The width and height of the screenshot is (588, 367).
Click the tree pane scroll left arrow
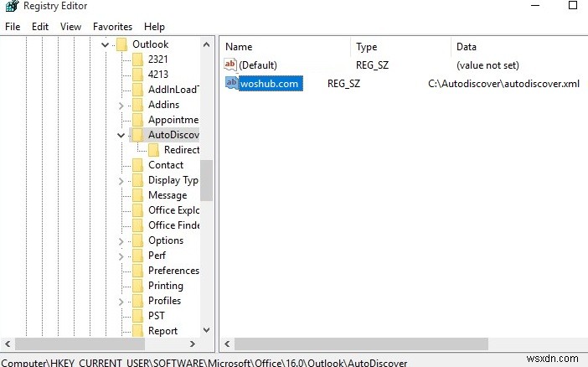click(8, 344)
